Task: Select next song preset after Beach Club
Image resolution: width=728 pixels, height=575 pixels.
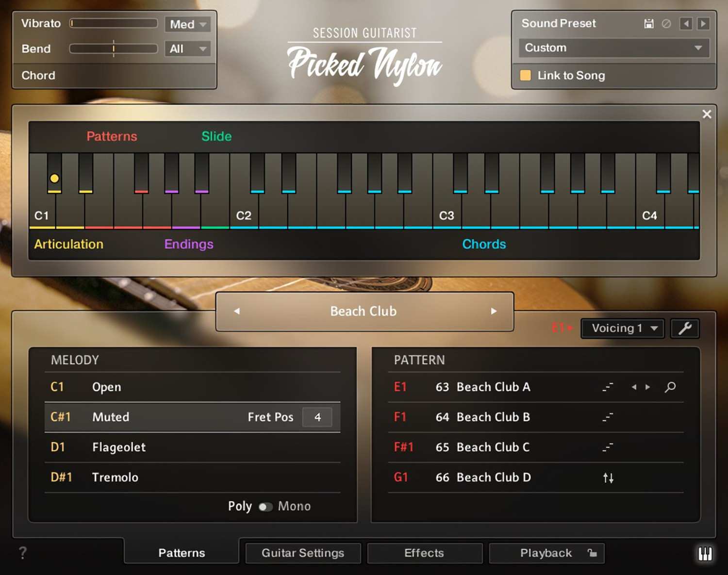Action: click(x=494, y=311)
